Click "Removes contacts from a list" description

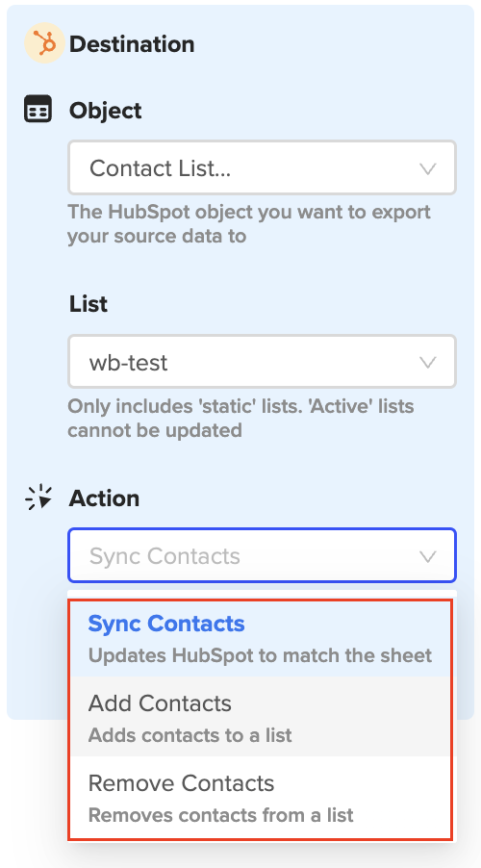221,815
